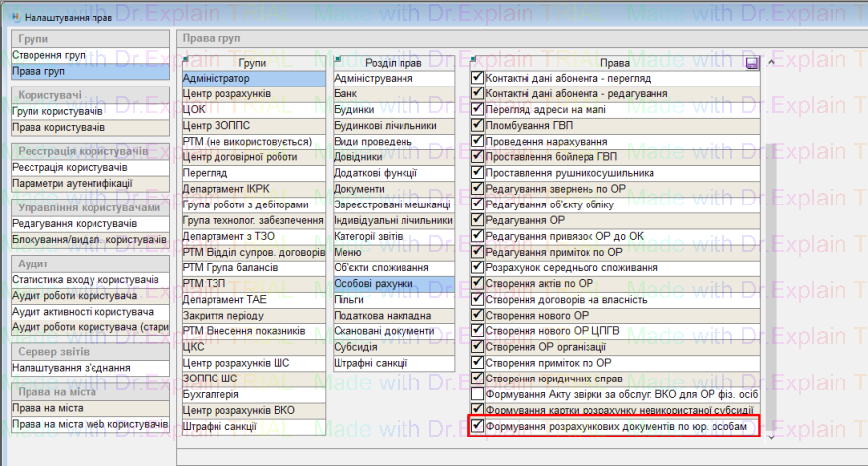
Task: Click the corner marker in Права column header
Action: [x=474, y=59]
